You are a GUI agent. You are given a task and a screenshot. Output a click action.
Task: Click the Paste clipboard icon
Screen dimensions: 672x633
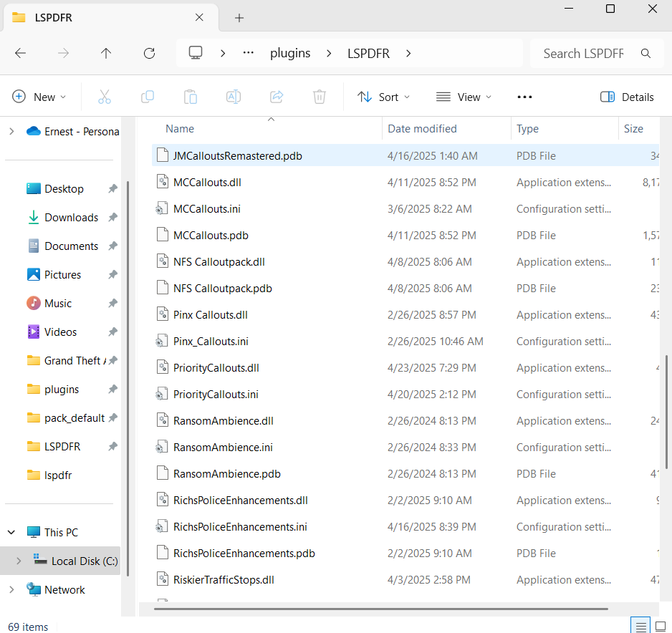click(x=191, y=97)
